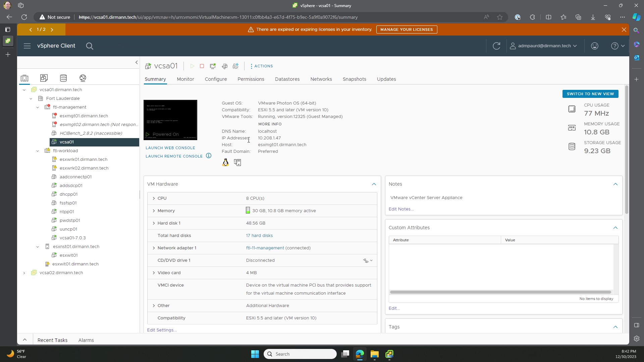
Task: Click the Custom Attributes horizontal scrollbar
Action: click(x=500, y=292)
